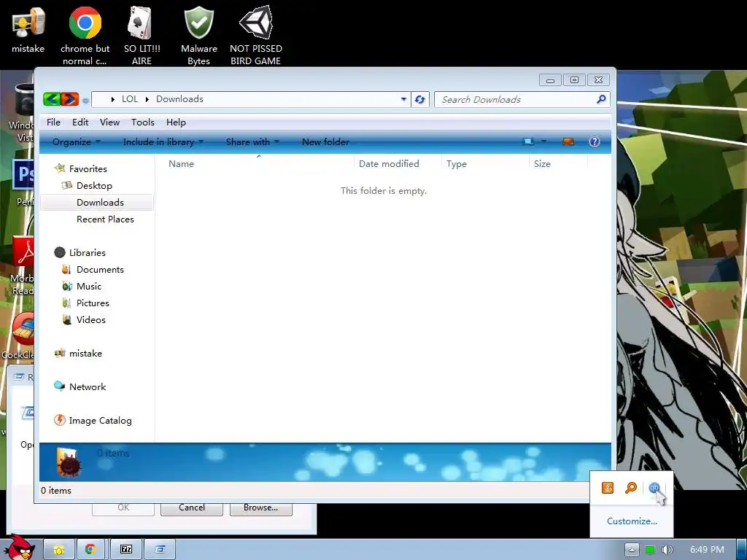747x560 pixels.
Task: Click the magnifier icon in the Search Downloads box
Action: click(x=601, y=99)
